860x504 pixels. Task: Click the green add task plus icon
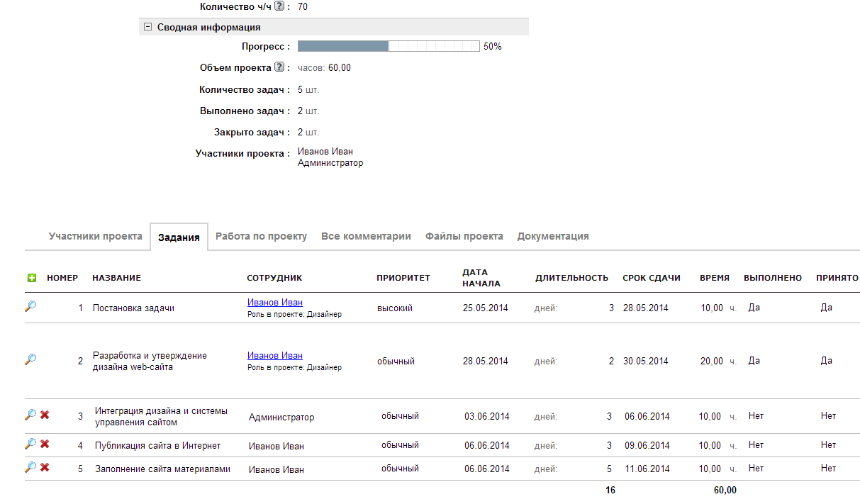(x=31, y=278)
